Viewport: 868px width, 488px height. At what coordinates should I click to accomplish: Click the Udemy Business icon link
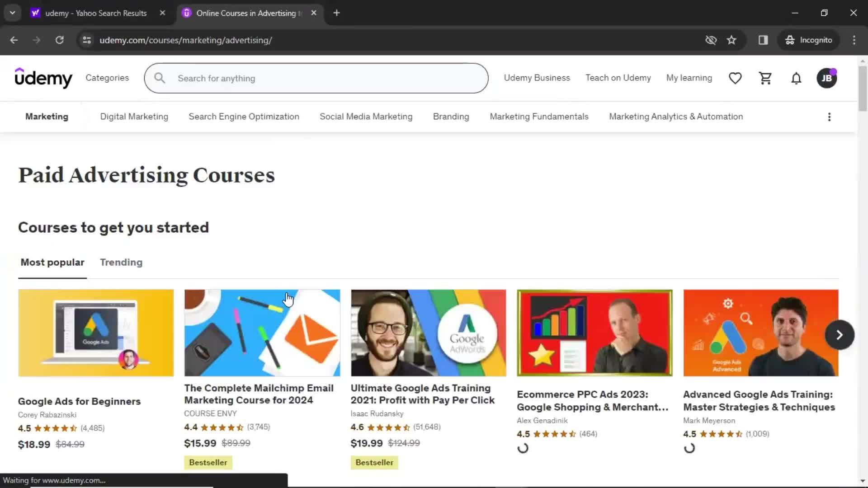pos(537,78)
